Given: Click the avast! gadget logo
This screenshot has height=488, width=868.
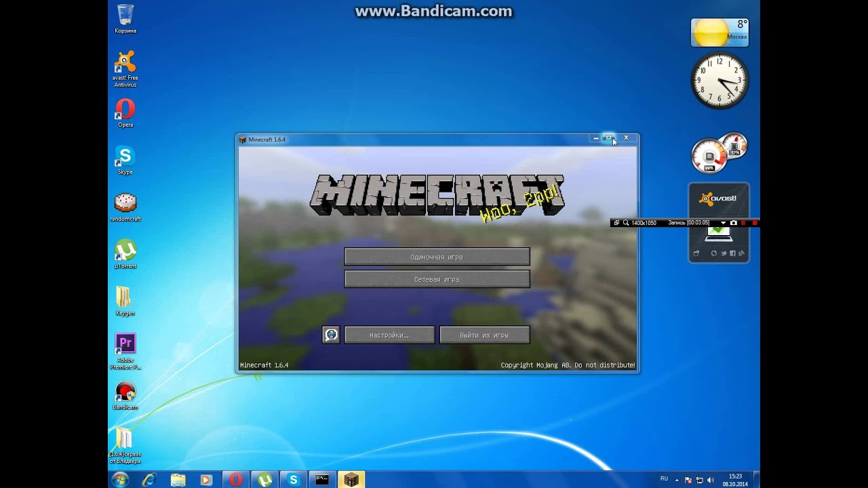Looking at the screenshot, I should click(718, 199).
